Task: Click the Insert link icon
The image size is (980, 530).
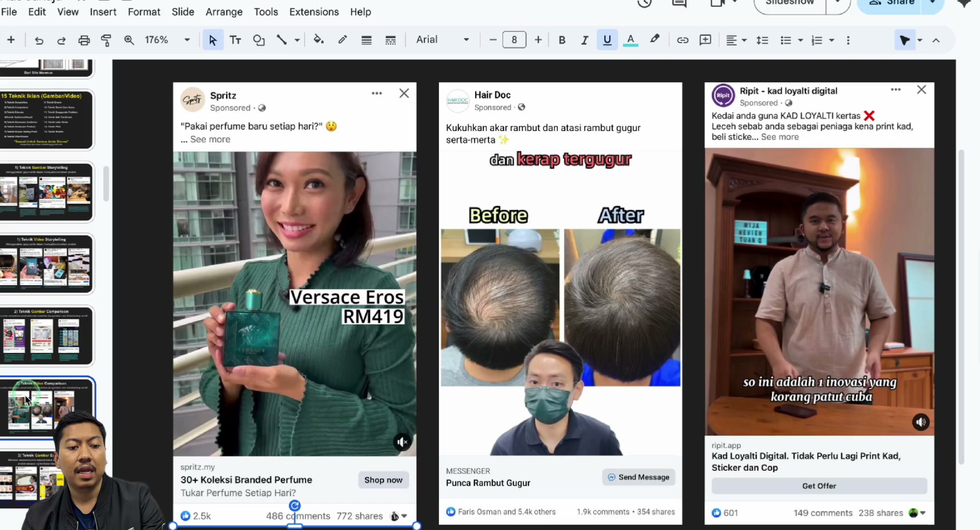Action: click(x=682, y=40)
